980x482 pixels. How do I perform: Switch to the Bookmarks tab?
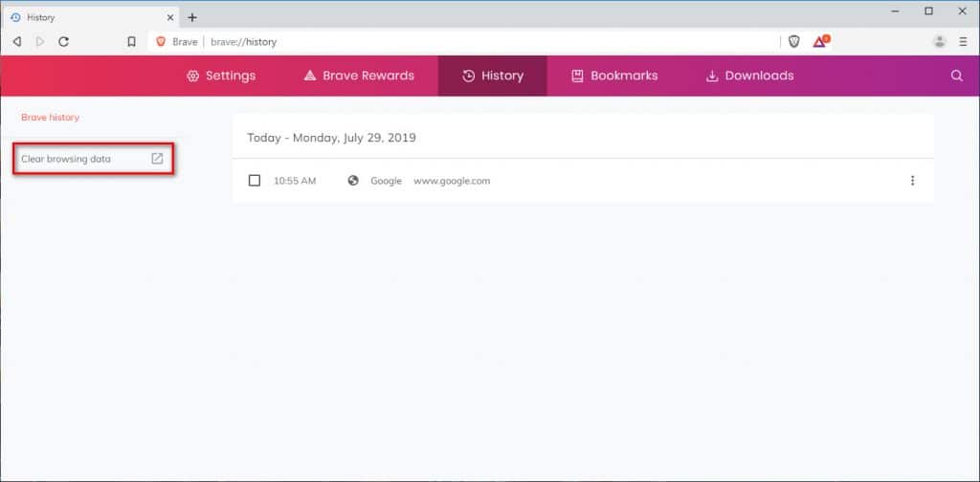coord(614,76)
